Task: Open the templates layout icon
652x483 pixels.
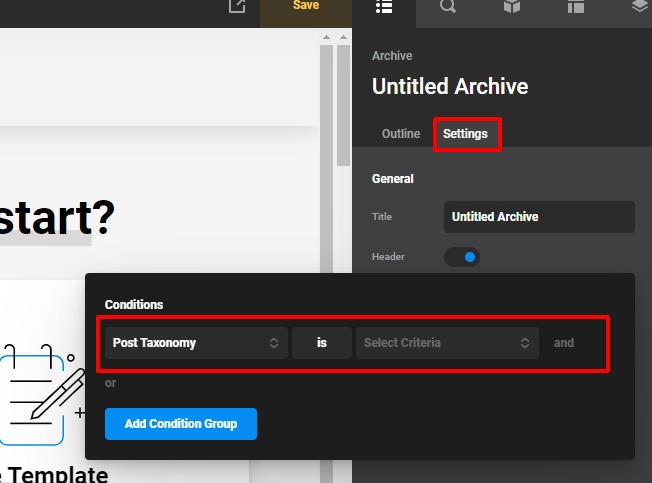Action: pyautogui.click(x=576, y=7)
